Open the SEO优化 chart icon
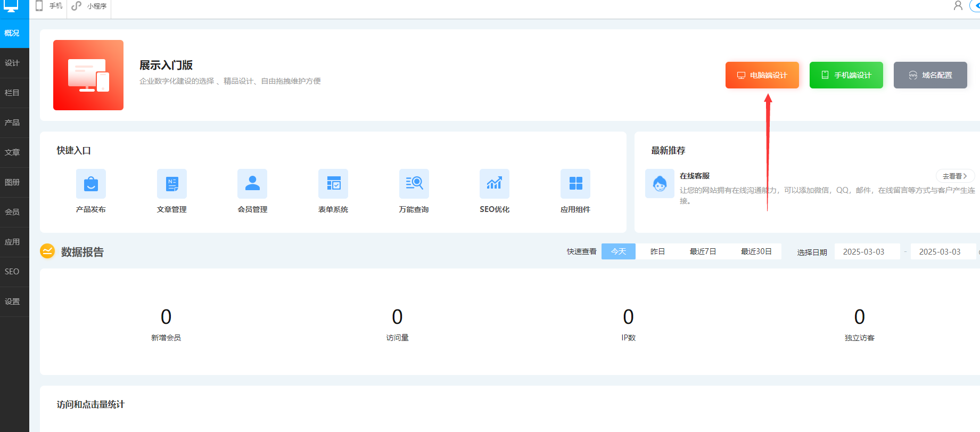Image resolution: width=980 pixels, height=432 pixels. pyautogui.click(x=495, y=184)
